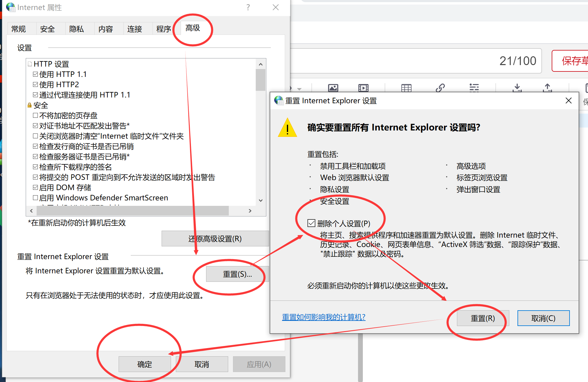Click the settings list scroll-down arrow

[x=261, y=200]
